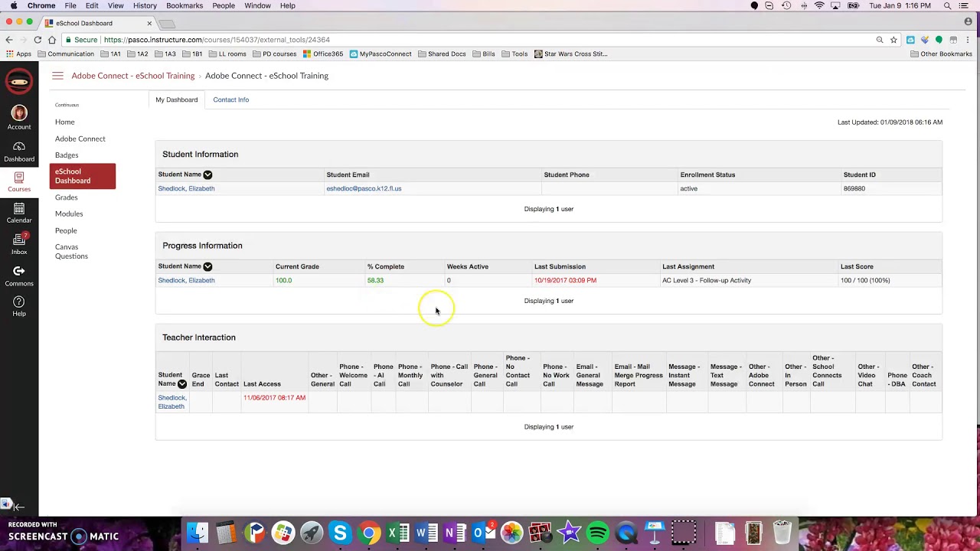Image resolution: width=980 pixels, height=551 pixels.
Task: Open OneNote from the Dock
Action: tap(455, 533)
